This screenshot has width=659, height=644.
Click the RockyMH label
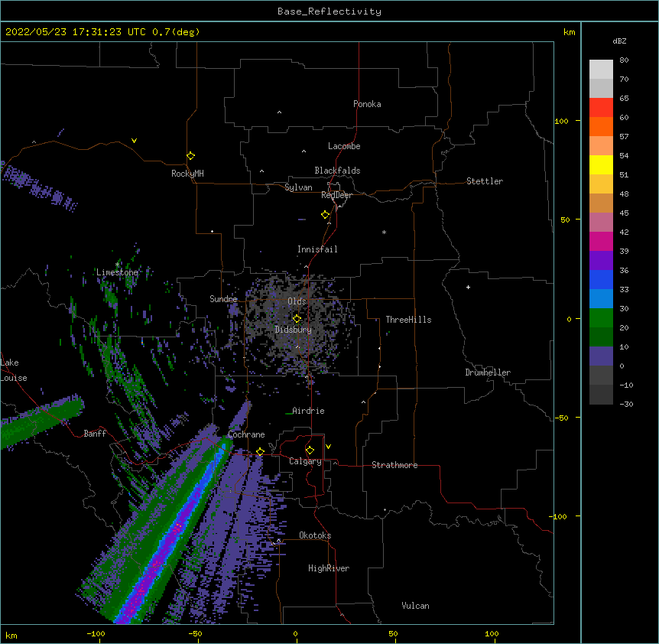pos(187,174)
